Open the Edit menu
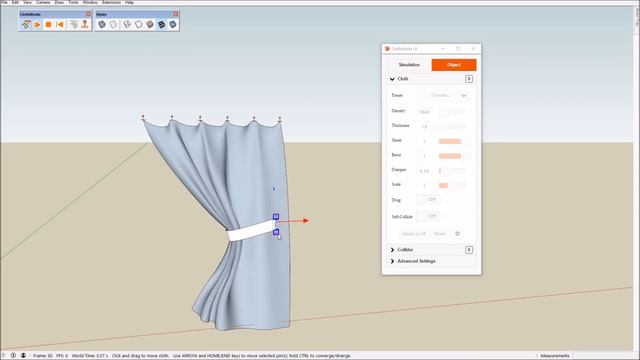 click(15, 2)
